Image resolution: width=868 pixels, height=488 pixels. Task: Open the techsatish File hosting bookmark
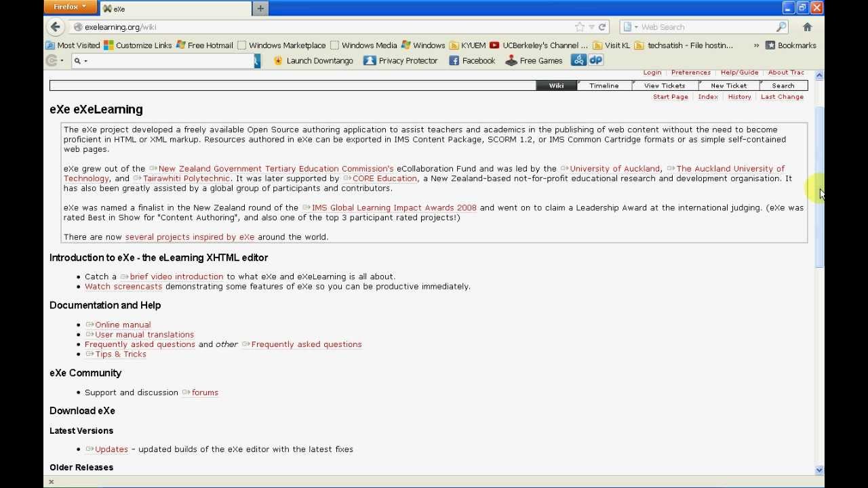[x=684, y=45]
